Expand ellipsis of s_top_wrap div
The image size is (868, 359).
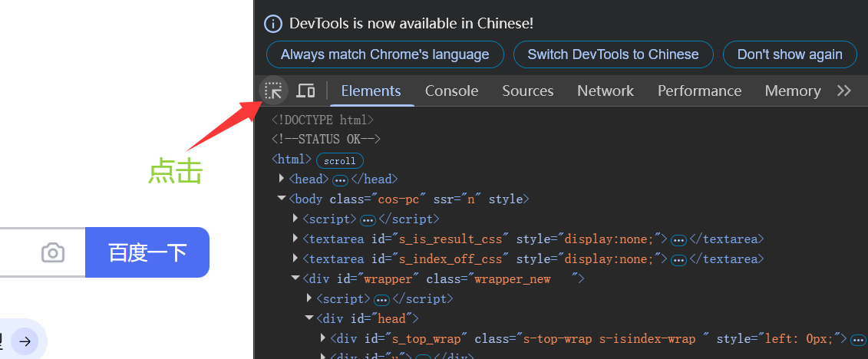pyautogui.click(x=857, y=340)
